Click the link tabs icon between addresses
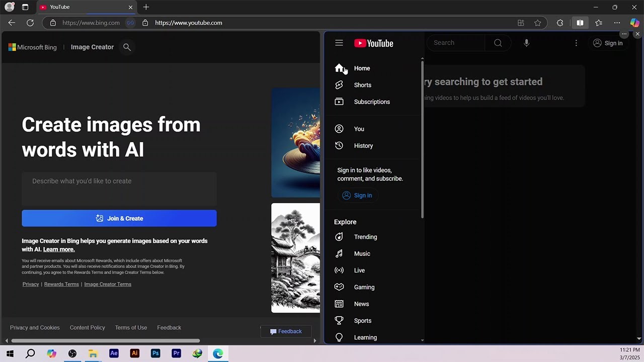Image resolution: width=644 pixels, height=362 pixels. click(x=130, y=23)
